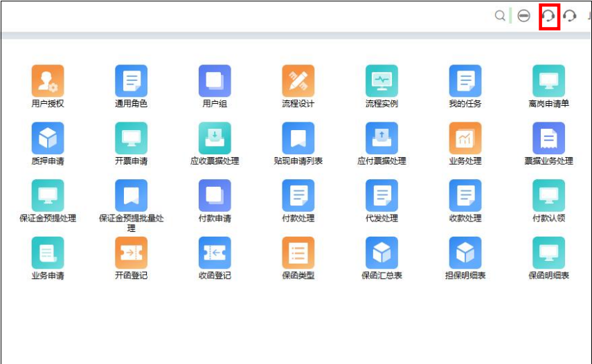The height and width of the screenshot is (364, 592).
Task: Open the 代发处理 icon
Action: pyautogui.click(x=382, y=195)
